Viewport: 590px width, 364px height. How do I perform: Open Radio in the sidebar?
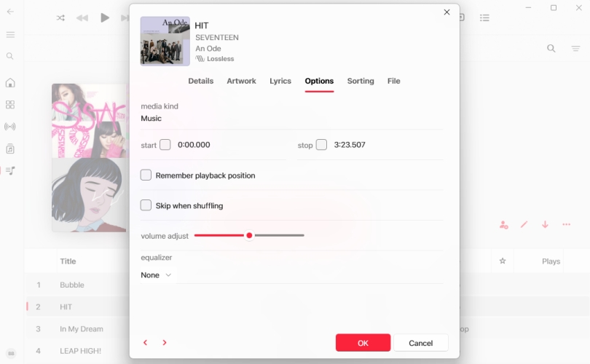10,127
